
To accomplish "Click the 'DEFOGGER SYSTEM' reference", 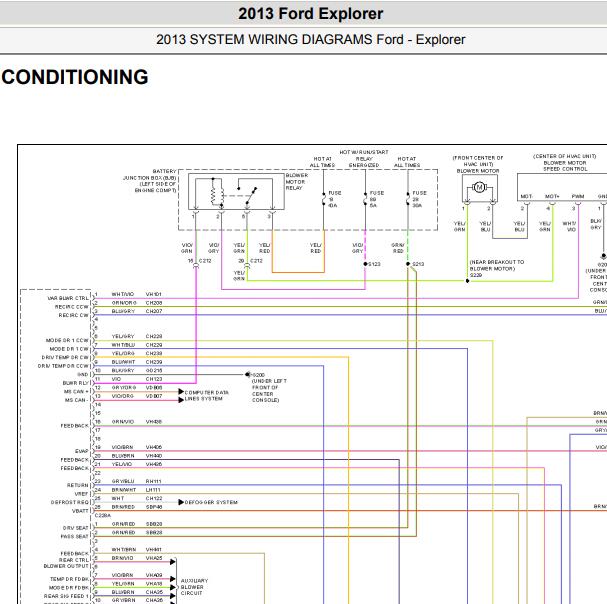I will [211, 502].
